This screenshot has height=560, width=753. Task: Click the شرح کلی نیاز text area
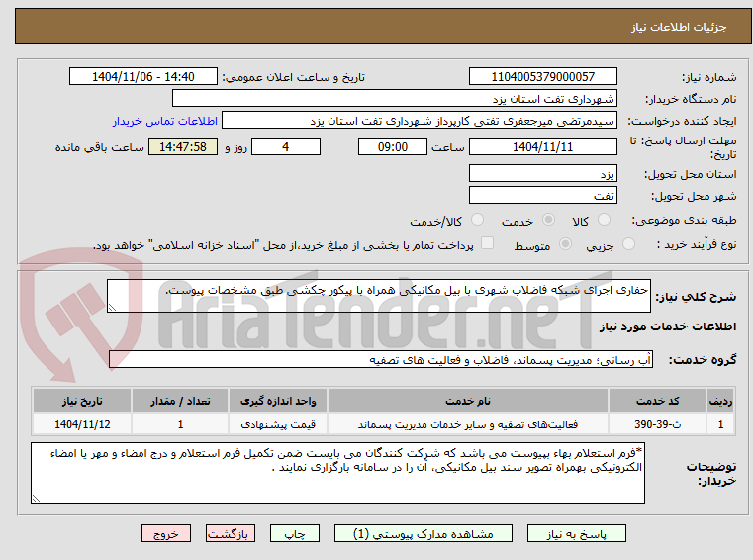378,296
